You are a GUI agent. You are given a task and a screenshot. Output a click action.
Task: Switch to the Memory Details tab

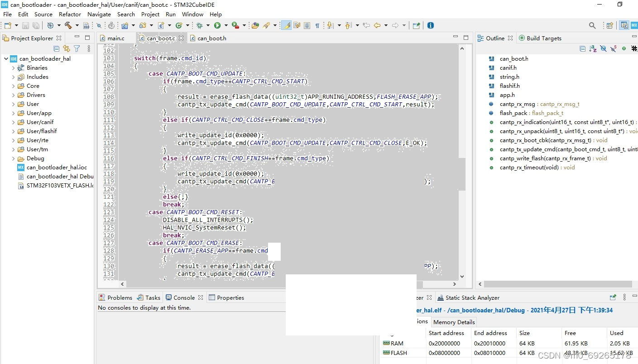click(x=454, y=322)
